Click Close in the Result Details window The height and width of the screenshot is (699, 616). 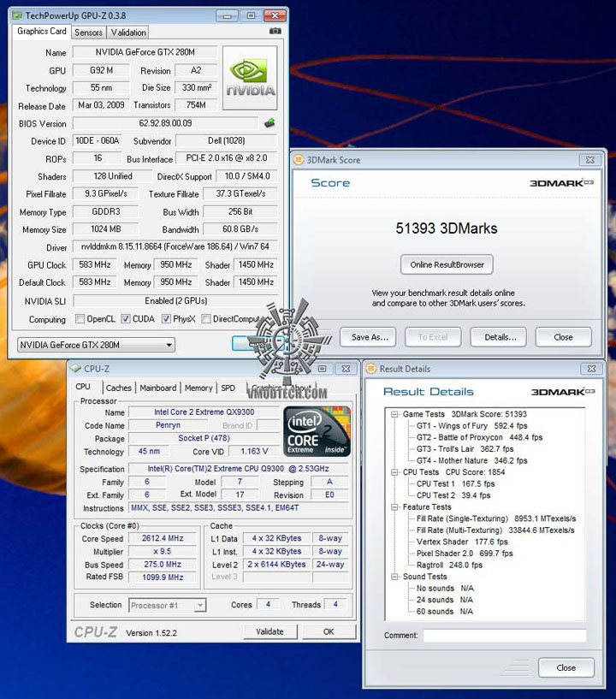coord(566,667)
